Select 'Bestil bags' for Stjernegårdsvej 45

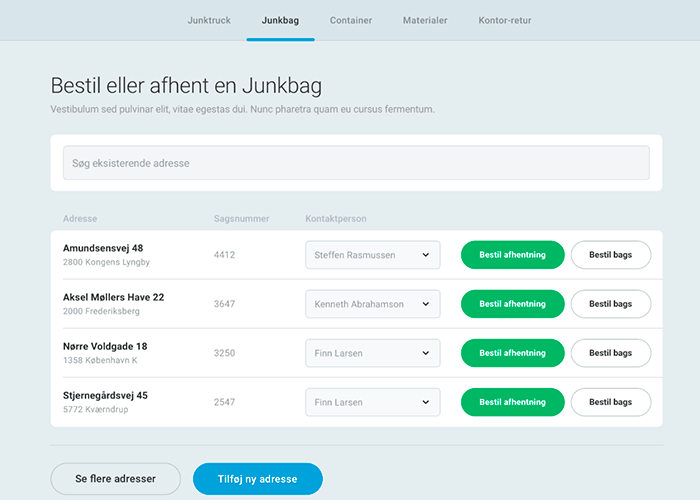pos(610,402)
